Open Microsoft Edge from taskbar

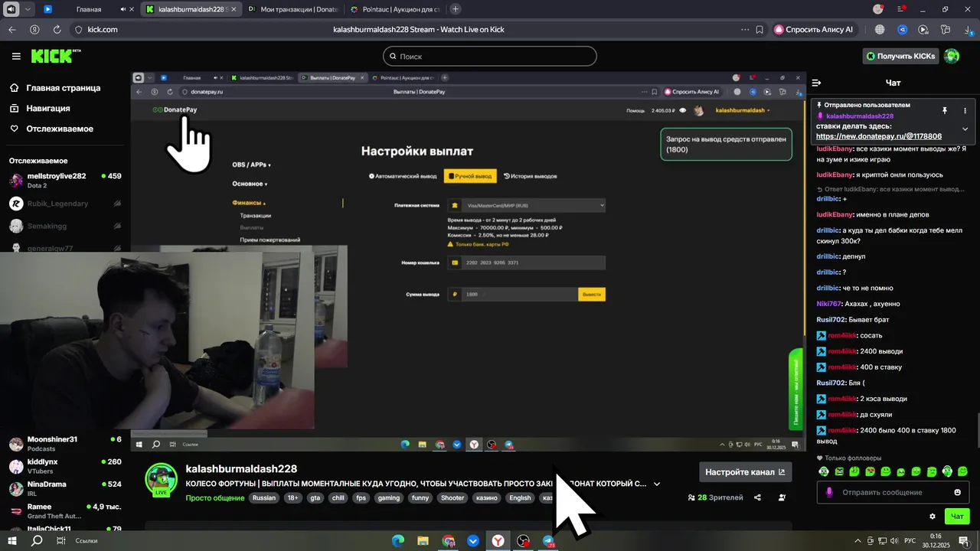click(x=397, y=541)
